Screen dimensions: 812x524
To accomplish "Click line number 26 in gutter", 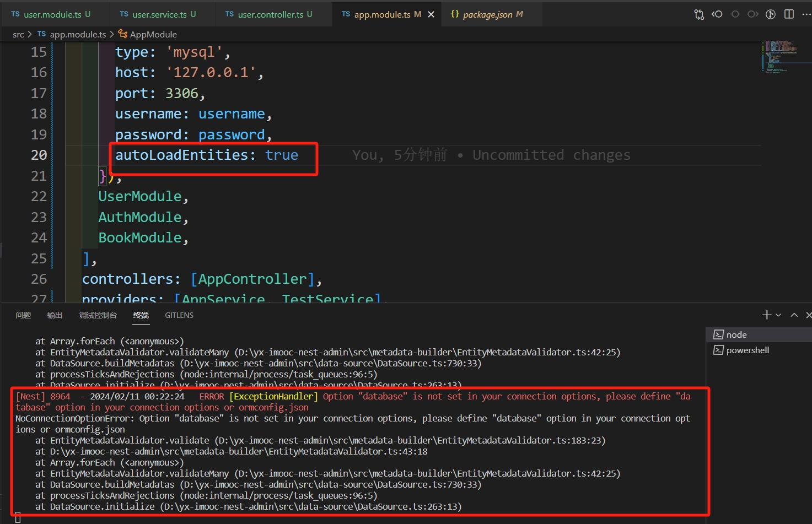I will coord(39,279).
